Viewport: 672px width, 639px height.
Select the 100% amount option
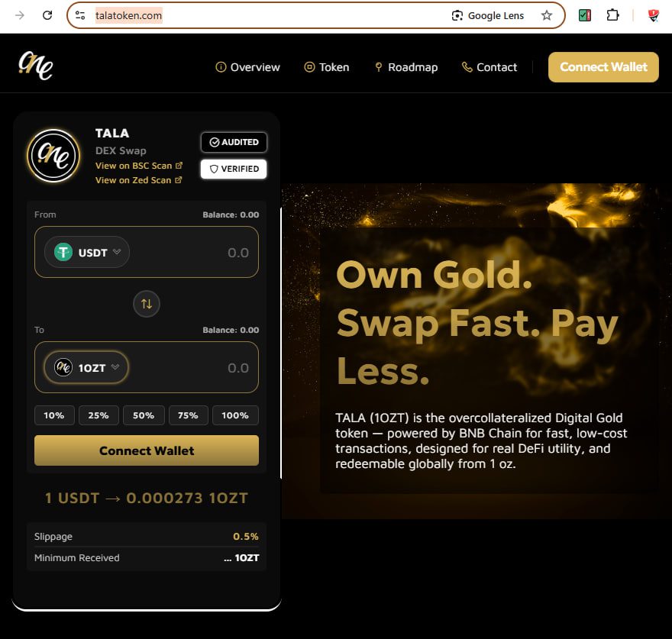coord(235,415)
